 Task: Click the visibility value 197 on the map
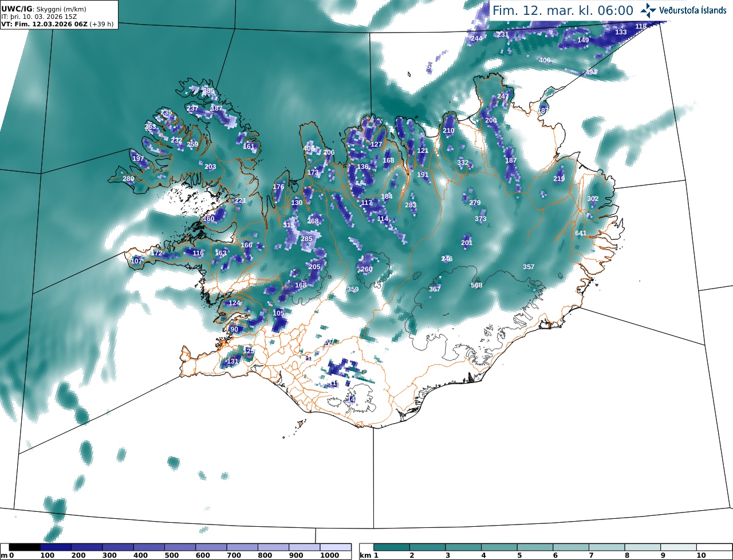(x=138, y=158)
